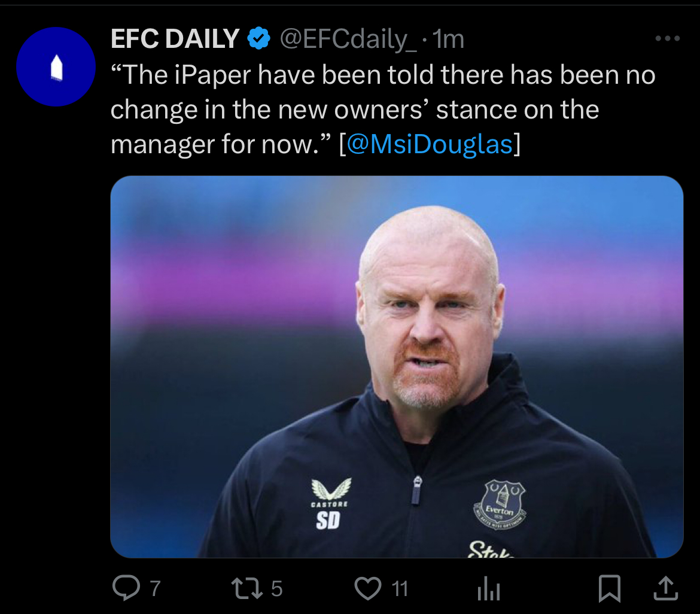700x614 pixels.
Task: Like the tweet with the heart icon
Action: [x=368, y=588]
